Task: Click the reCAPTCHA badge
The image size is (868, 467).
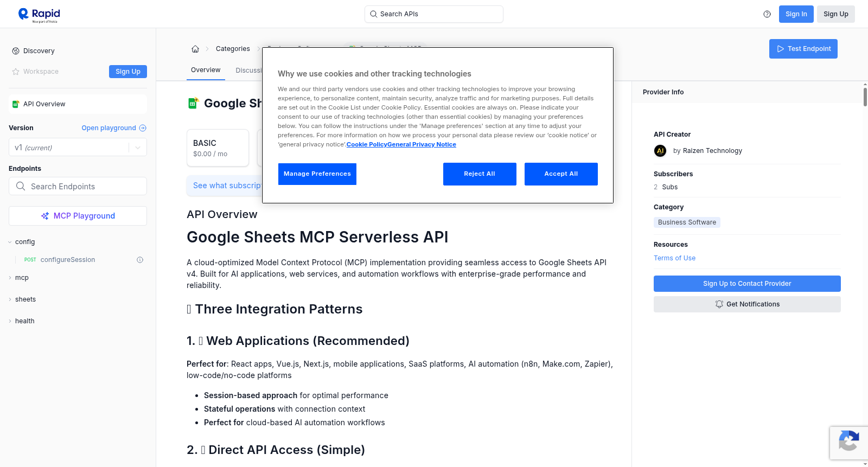Action: click(x=848, y=443)
